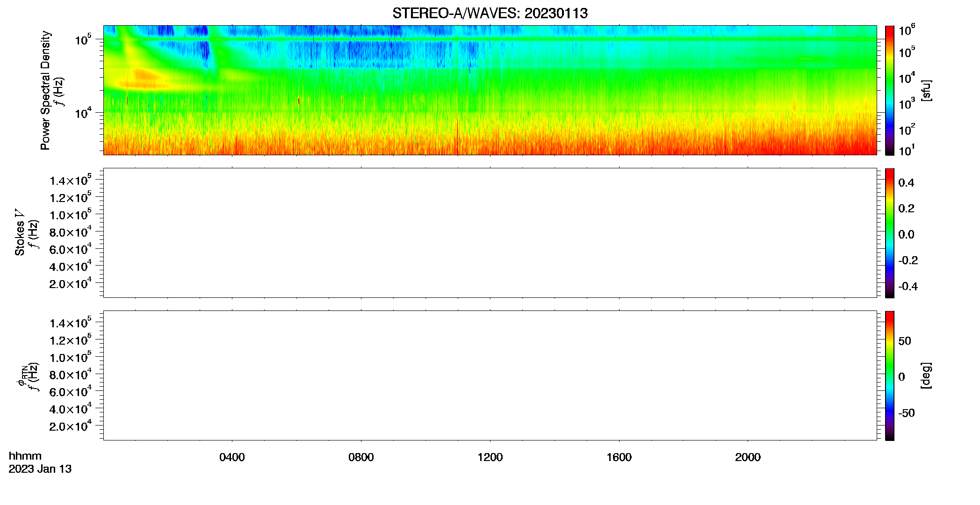The width and height of the screenshot is (980, 505).
Task: Click the empty Stokes V plot panel
Action: tap(490, 233)
